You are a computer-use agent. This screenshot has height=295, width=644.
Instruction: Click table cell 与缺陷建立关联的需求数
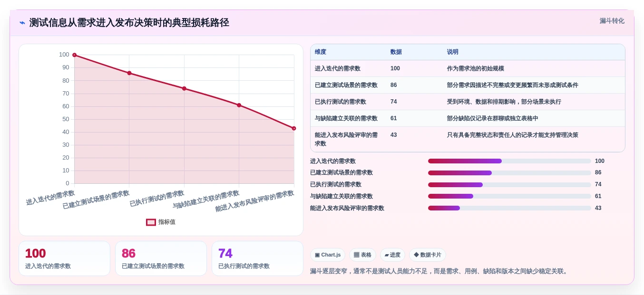pos(346,118)
